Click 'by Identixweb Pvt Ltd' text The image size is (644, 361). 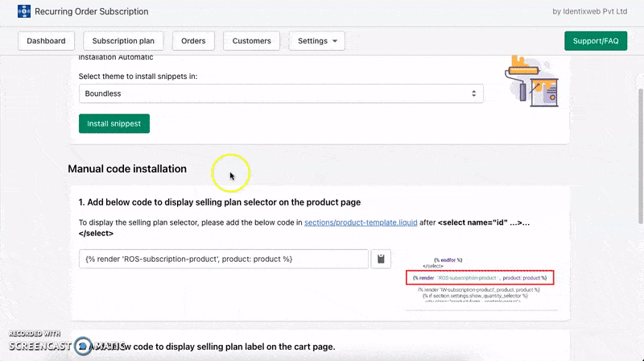click(x=589, y=11)
